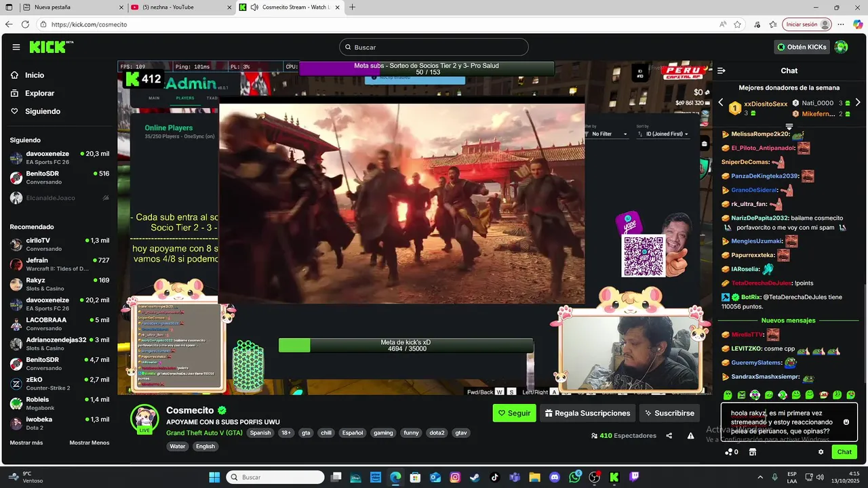Viewport: 868px width, 488px height.
Task: Open Discord from the taskbar
Action: pos(555,477)
